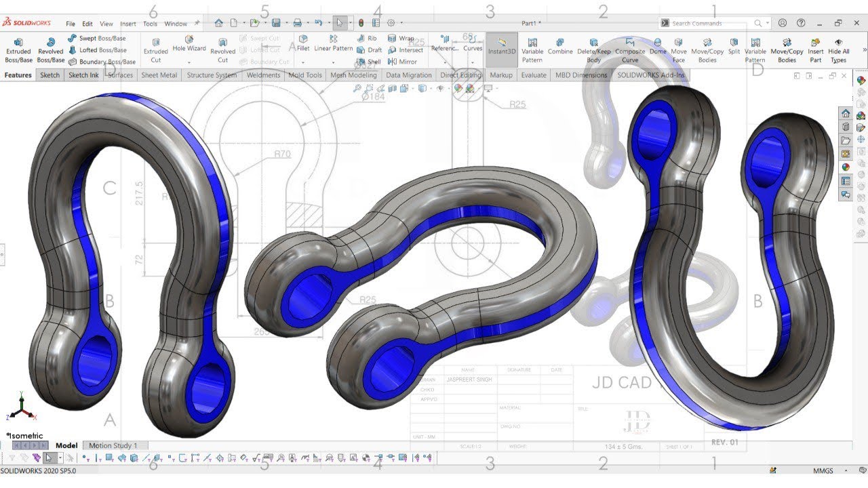Switch to the Sketch tab
This screenshot has height=488, width=868.
click(50, 75)
